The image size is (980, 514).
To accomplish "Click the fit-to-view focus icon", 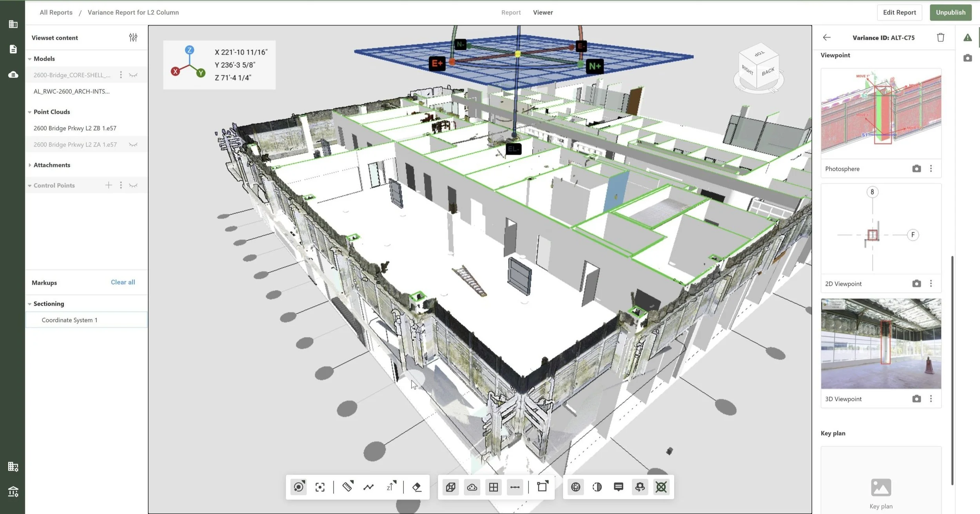I will (320, 487).
